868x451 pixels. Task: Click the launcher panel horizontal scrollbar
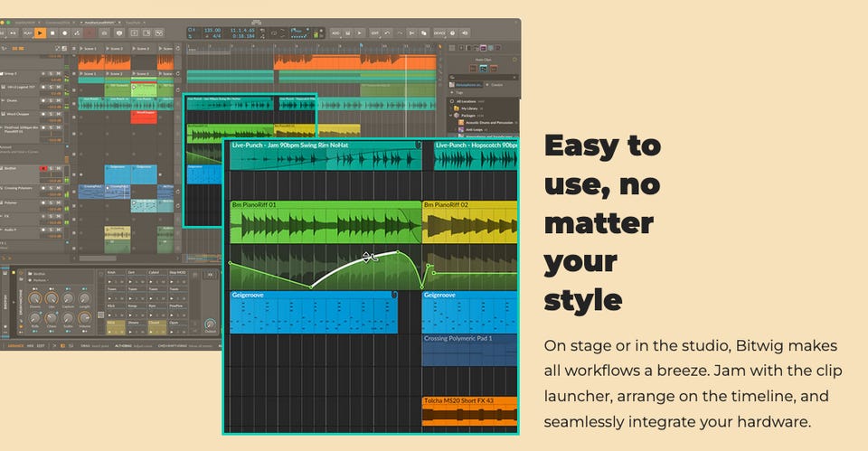point(98,258)
